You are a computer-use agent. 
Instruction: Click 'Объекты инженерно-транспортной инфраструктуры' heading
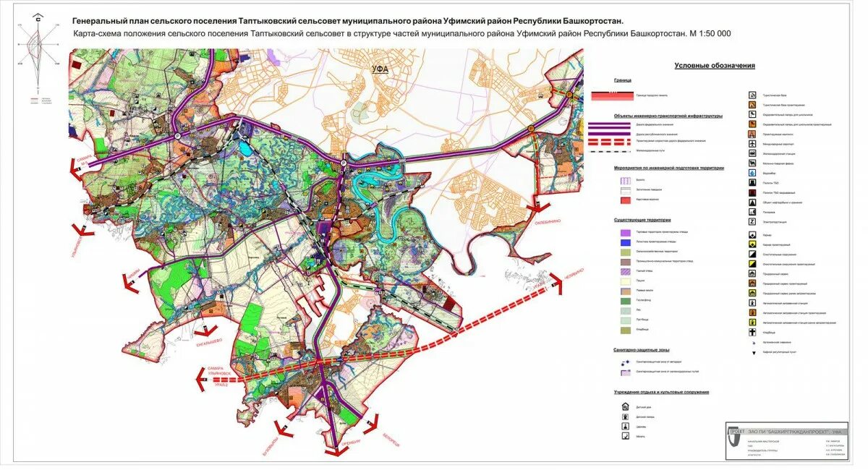[668, 116]
